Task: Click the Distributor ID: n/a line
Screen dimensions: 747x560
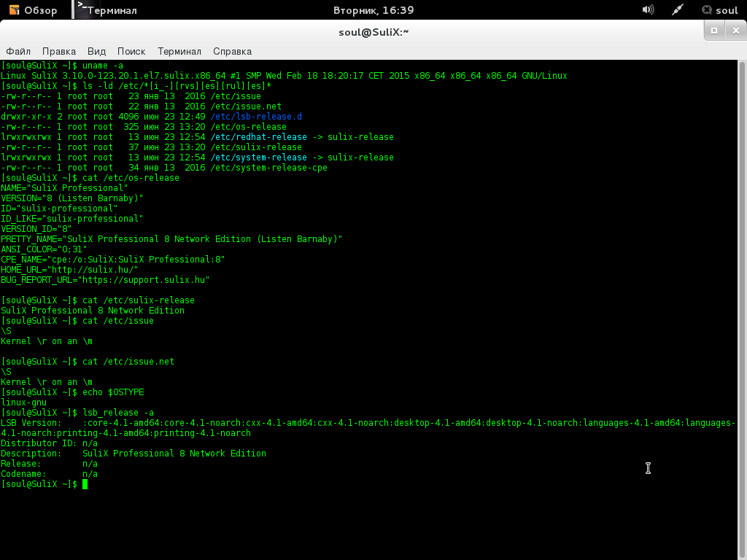Action: pos(49,443)
